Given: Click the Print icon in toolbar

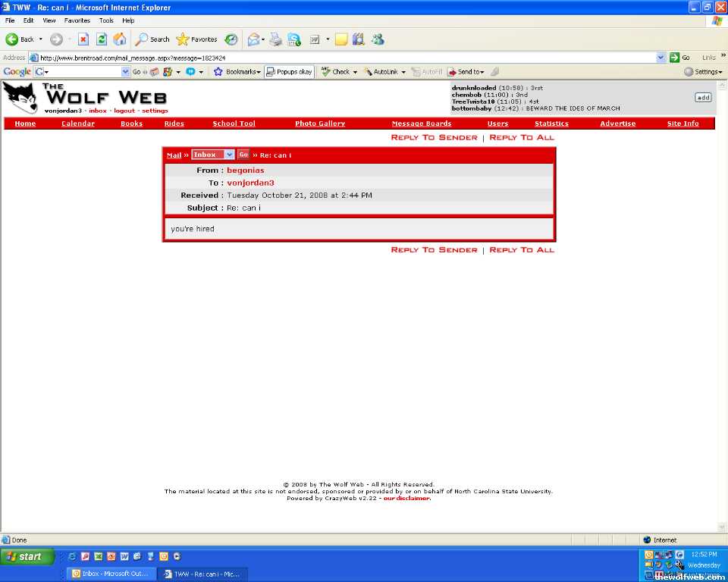Looking at the screenshot, I should [x=275, y=39].
